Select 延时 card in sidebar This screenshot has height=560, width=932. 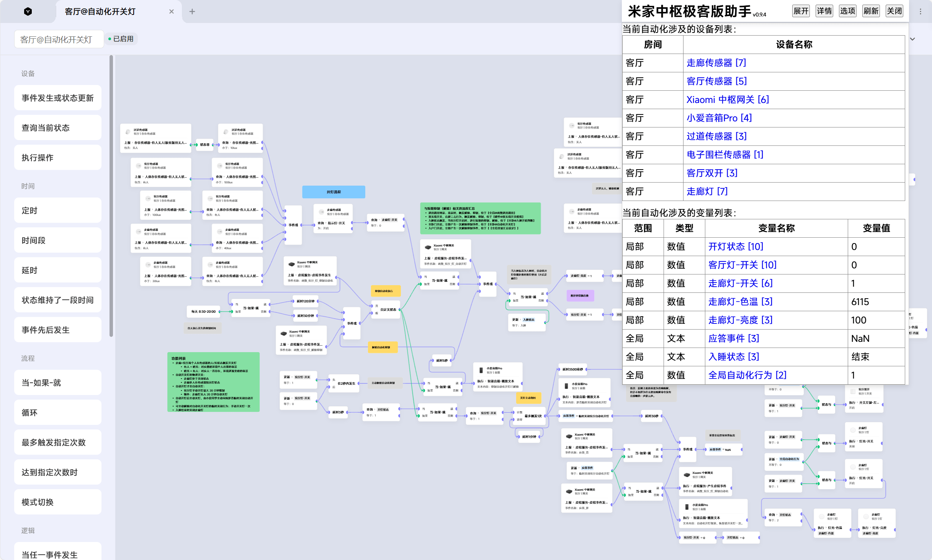pyautogui.click(x=58, y=270)
